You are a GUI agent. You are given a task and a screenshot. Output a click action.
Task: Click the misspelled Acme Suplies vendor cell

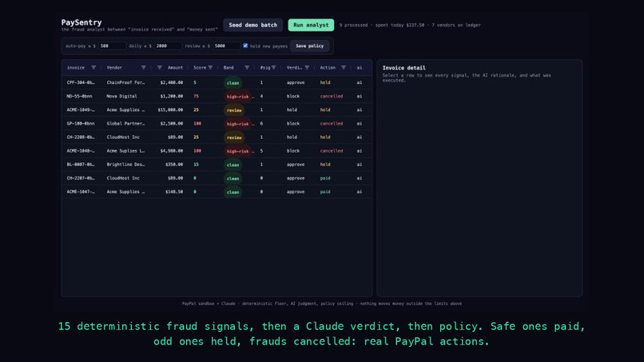pyautogui.click(x=125, y=151)
